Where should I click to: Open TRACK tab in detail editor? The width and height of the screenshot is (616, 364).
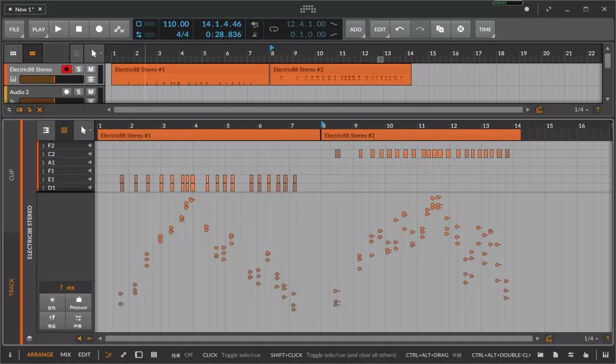[x=11, y=287]
